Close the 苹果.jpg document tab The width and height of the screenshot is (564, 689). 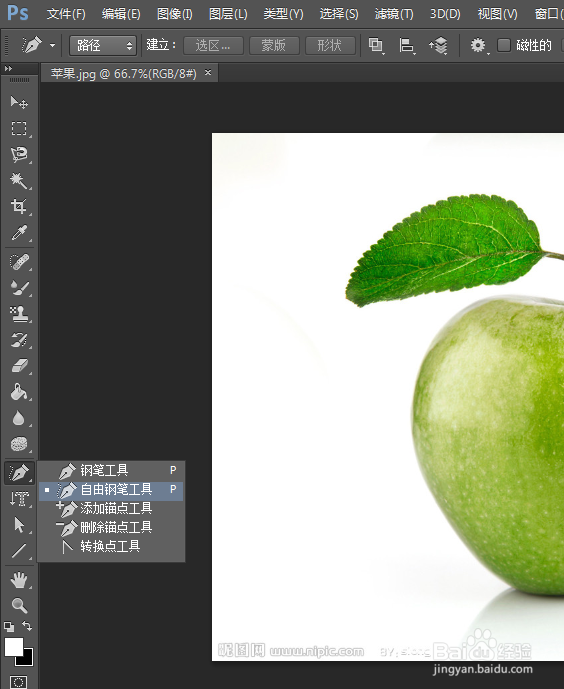click(208, 73)
